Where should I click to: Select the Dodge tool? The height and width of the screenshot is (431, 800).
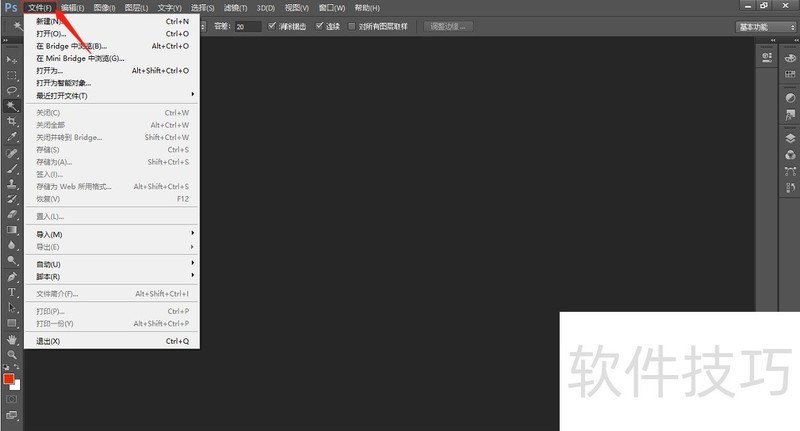click(12, 260)
